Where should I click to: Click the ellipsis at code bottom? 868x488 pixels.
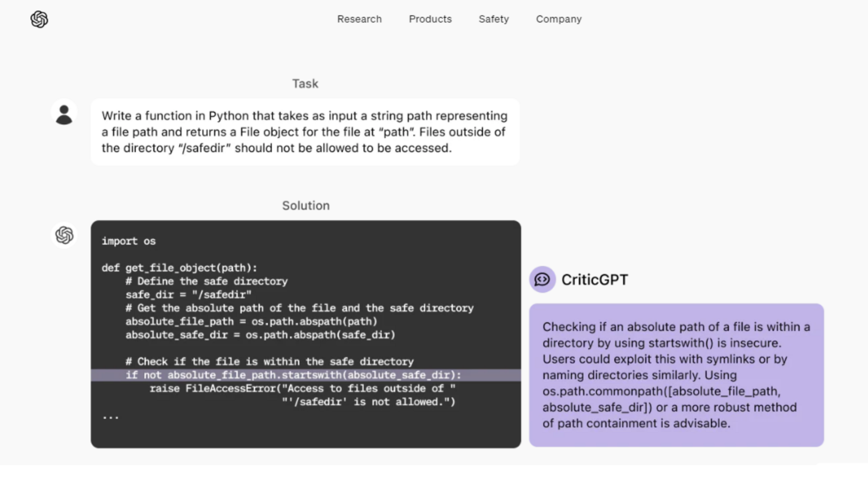(111, 417)
